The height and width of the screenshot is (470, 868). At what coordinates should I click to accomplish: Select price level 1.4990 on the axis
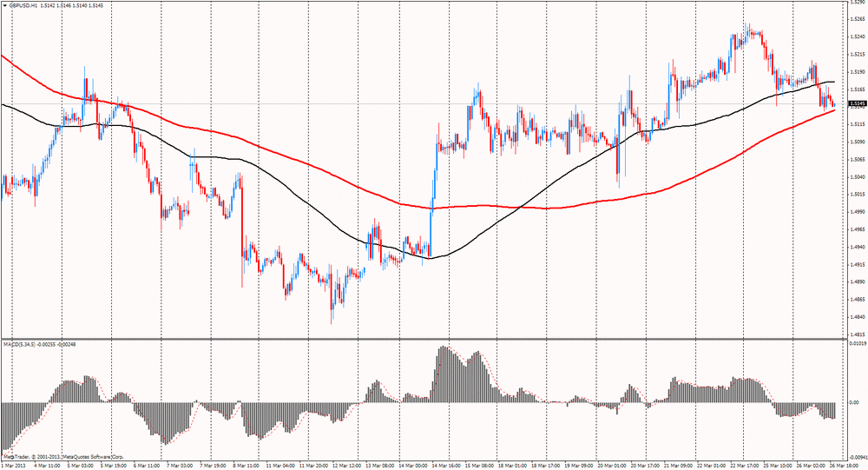pyautogui.click(x=857, y=212)
